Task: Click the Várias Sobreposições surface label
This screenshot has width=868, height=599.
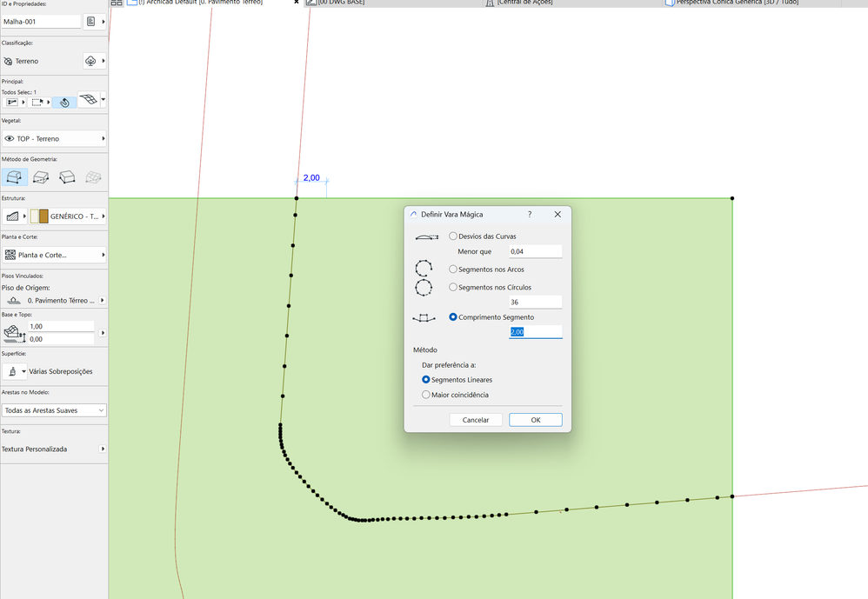Action: (x=61, y=372)
